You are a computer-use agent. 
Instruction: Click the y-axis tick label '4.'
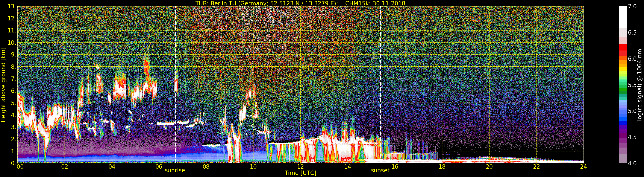point(13,115)
